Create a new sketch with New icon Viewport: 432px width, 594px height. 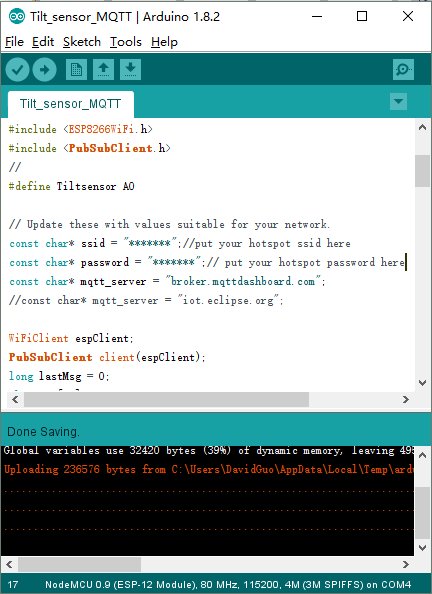[x=76, y=69]
